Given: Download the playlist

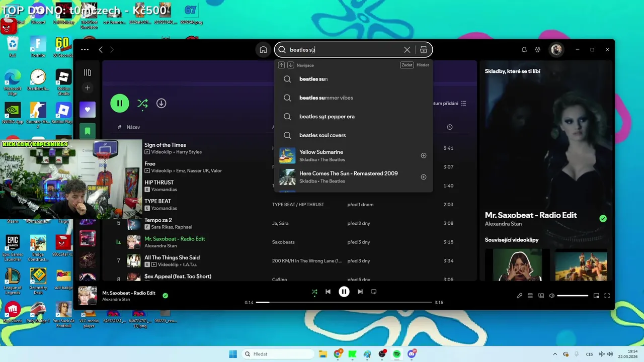Looking at the screenshot, I should (161, 103).
